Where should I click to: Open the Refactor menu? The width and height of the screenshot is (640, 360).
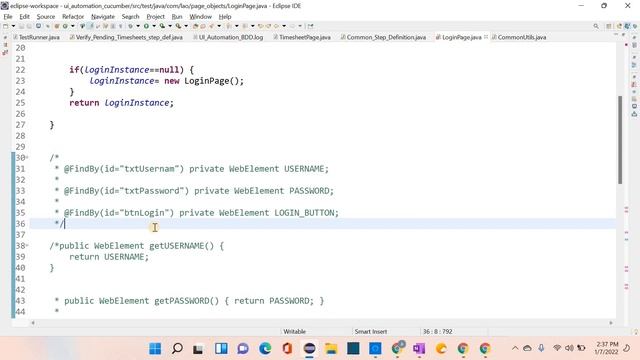pos(73,17)
